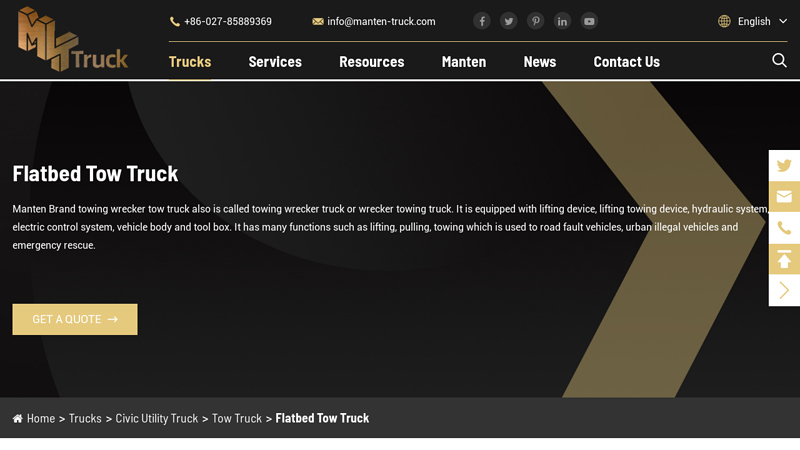Visit the LinkedIn profile icon
Viewport: 800px width, 450px height.
(562, 21)
